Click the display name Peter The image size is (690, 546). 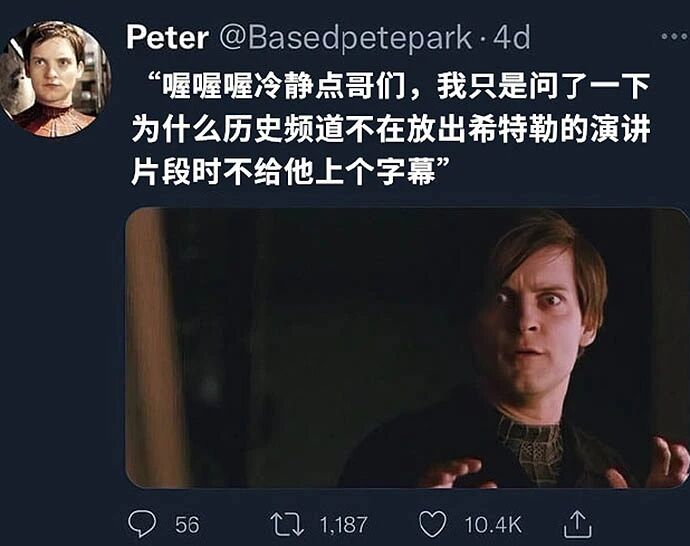pos(167,38)
